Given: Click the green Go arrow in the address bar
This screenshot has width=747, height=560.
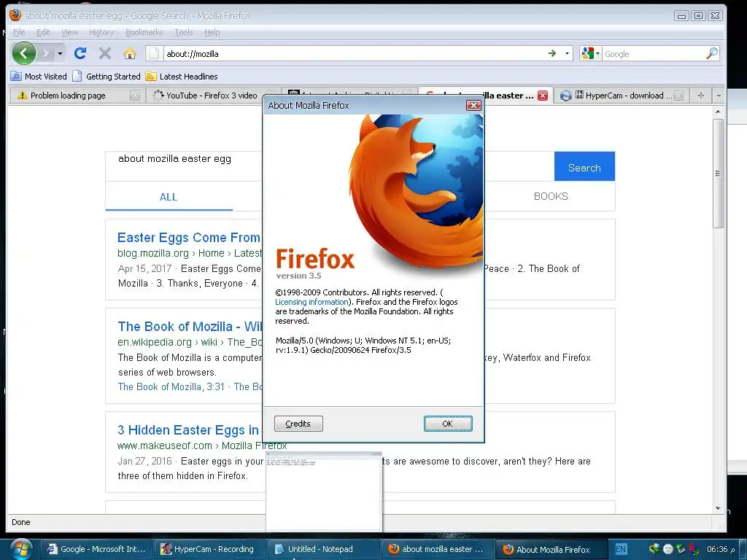Looking at the screenshot, I should pyautogui.click(x=552, y=53).
